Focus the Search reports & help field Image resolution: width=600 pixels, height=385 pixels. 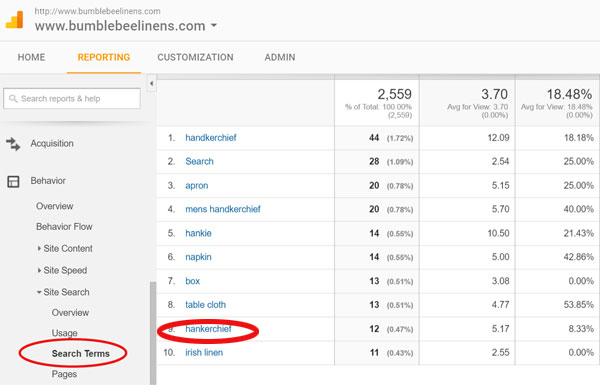click(72, 99)
